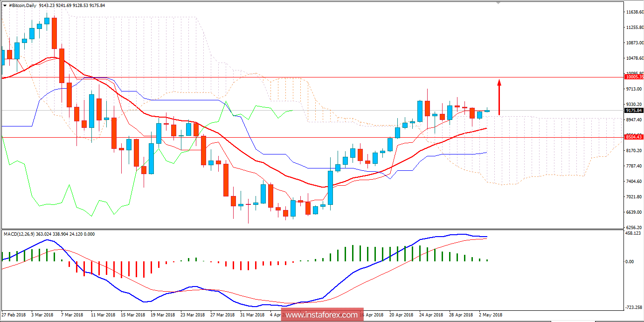Image resolution: width=644 pixels, height=322 pixels.
Task: Click the 27 Mar 2018 date label
Action: coord(222,315)
